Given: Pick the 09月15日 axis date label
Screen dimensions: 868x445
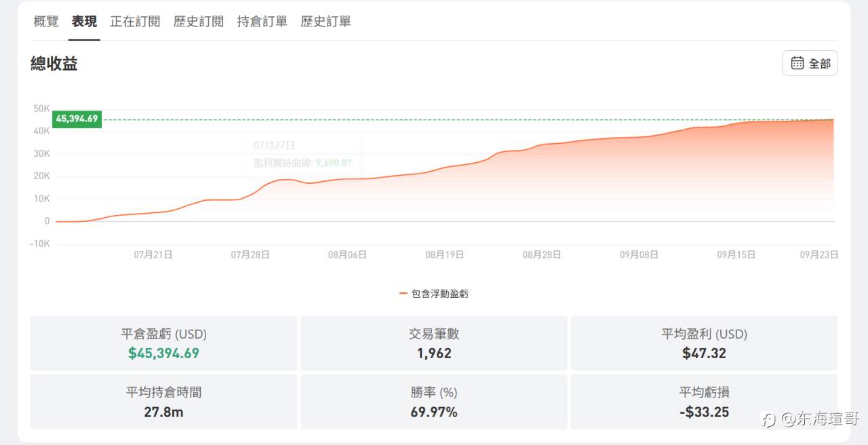Looking at the screenshot, I should (x=736, y=255).
